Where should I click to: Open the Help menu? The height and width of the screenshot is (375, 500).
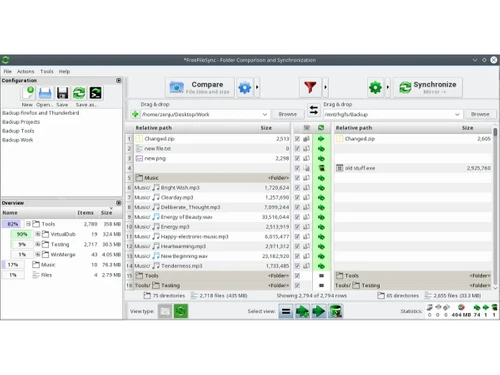64,71
